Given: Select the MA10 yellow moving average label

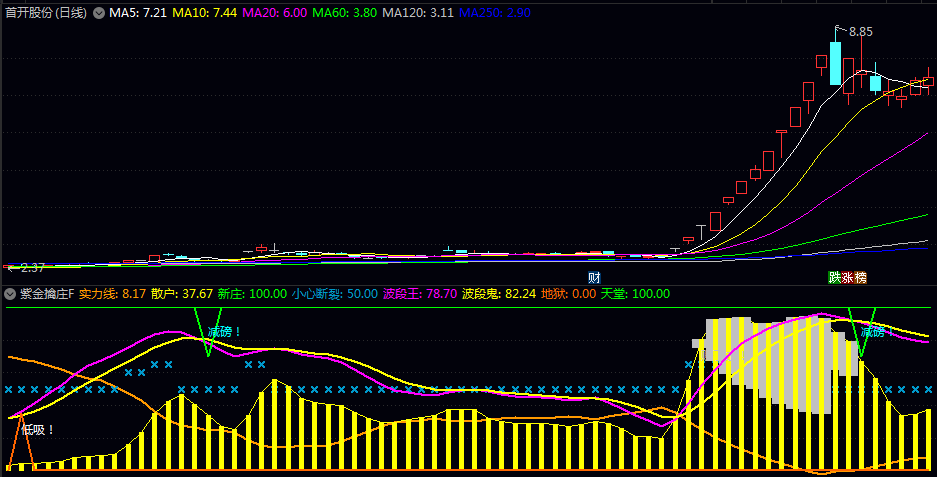Looking at the screenshot, I should pyautogui.click(x=203, y=14).
